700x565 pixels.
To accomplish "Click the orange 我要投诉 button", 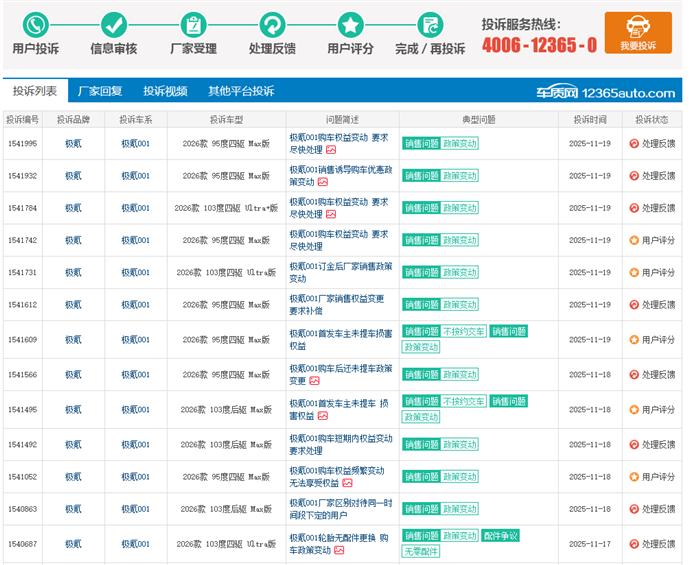I will click(x=638, y=32).
